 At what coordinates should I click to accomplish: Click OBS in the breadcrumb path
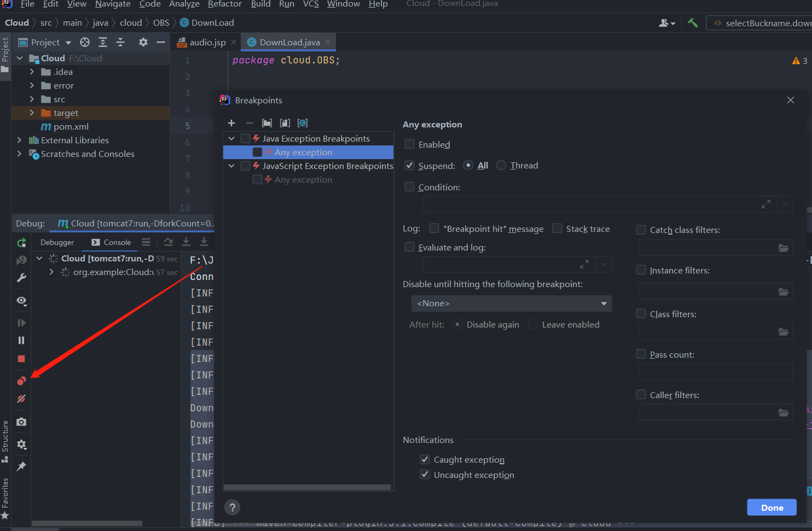pos(161,22)
